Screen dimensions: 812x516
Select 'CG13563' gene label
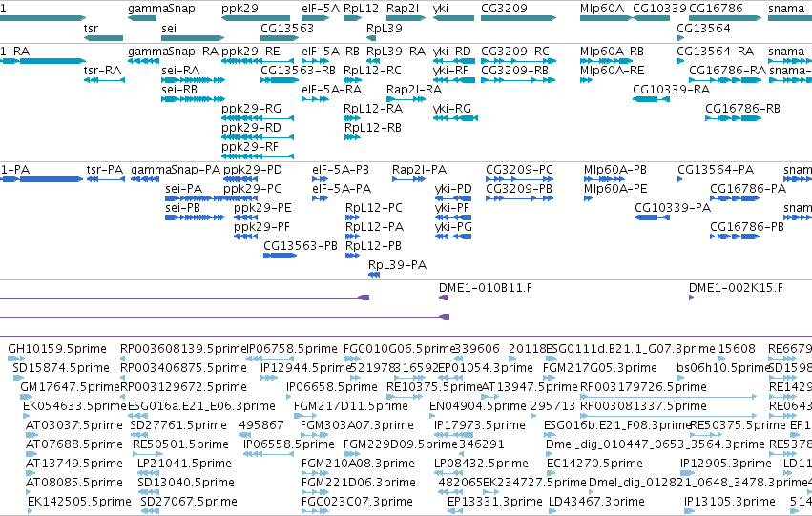point(287,28)
